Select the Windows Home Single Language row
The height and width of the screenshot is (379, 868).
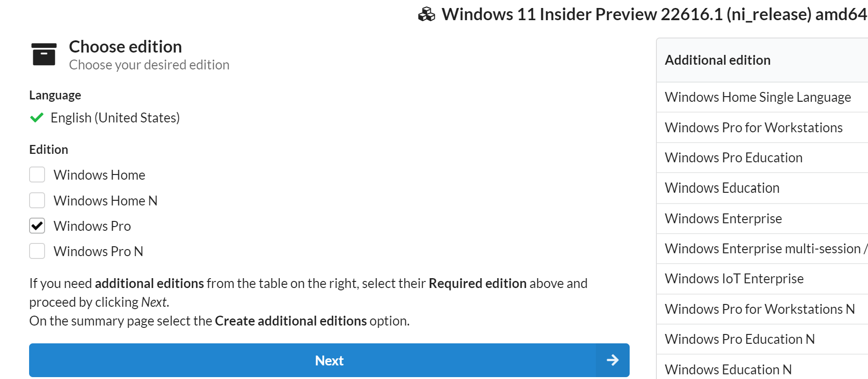point(762,97)
